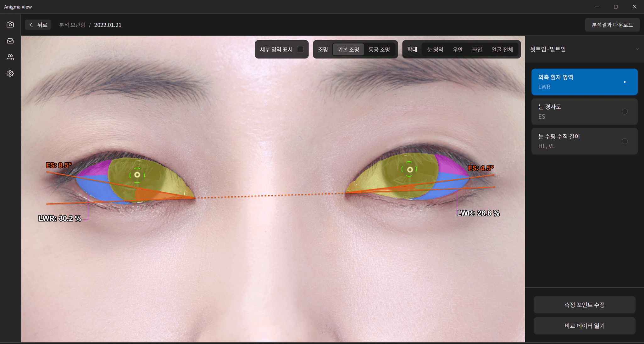The height and width of the screenshot is (344, 644).
Task: Open the inbox archive sidebar icon
Action: (x=10, y=41)
